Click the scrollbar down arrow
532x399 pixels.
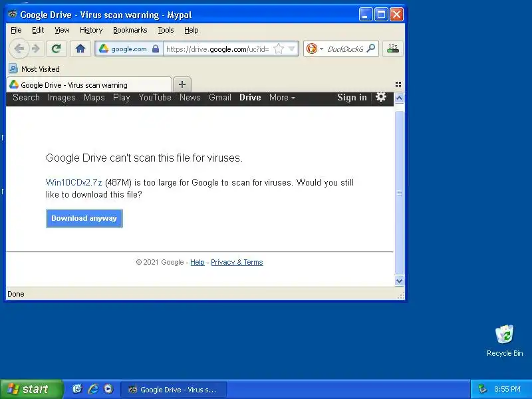coord(400,281)
